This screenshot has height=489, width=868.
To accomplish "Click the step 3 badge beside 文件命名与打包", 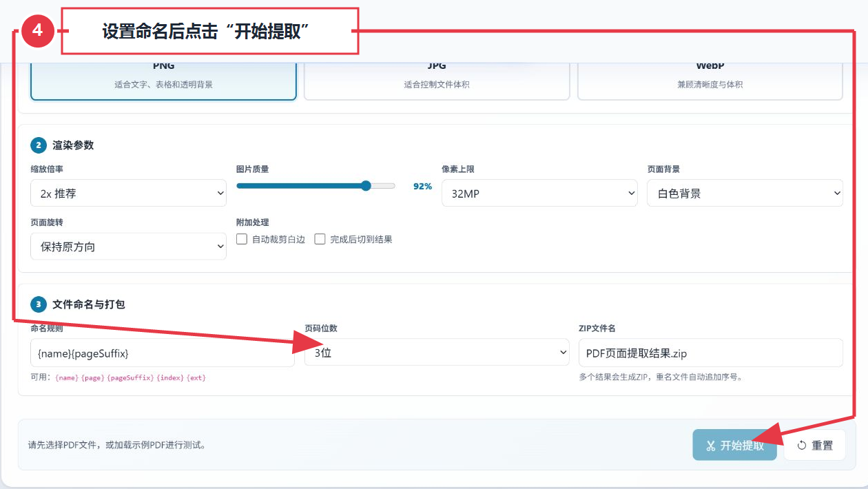I will 38,304.
